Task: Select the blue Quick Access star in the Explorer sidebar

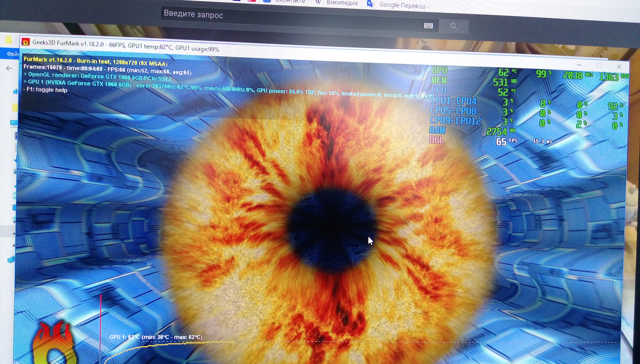Action: click(16, 92)
